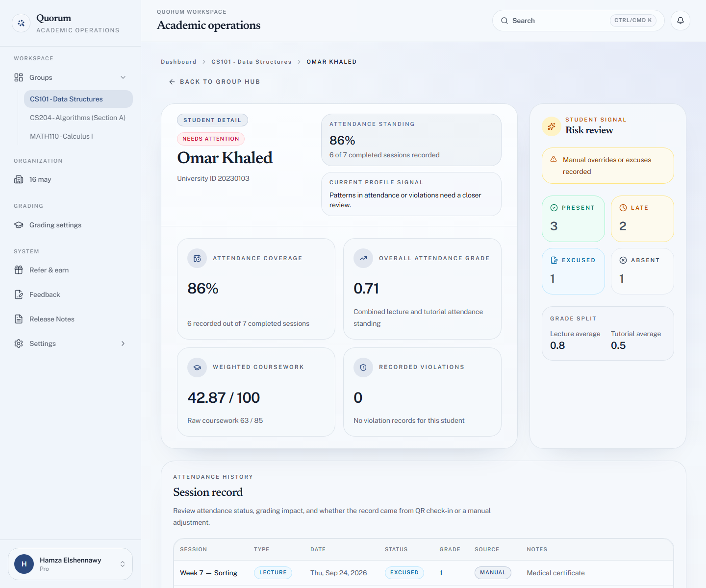This screenshot has width=706, height=588.
Task: Open Feedback from sidebar
Action: tap(71, 294)
